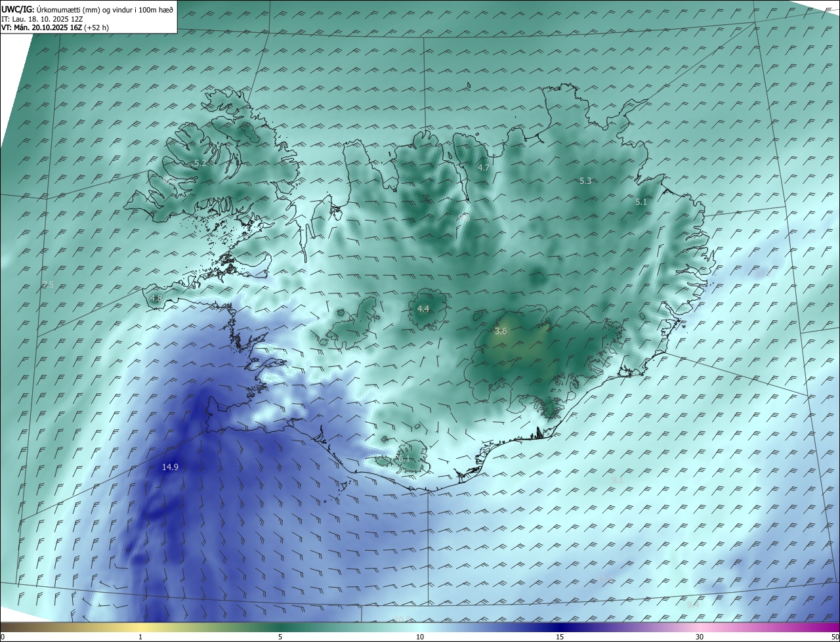Viewport: 840px width, 642px height.
Task: Click the 4.7 value in north Iceland
Action: pyautogui.click(x=484, y=167)
